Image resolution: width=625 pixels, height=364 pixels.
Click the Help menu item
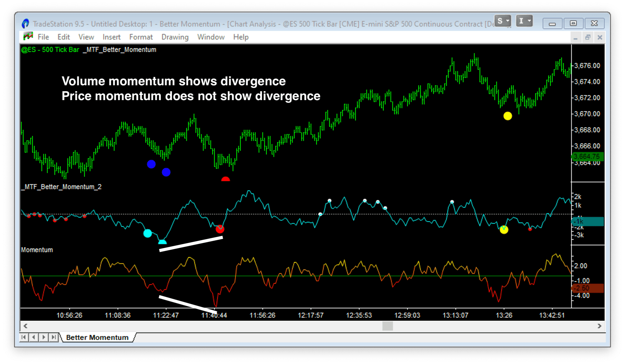point(242,37)
